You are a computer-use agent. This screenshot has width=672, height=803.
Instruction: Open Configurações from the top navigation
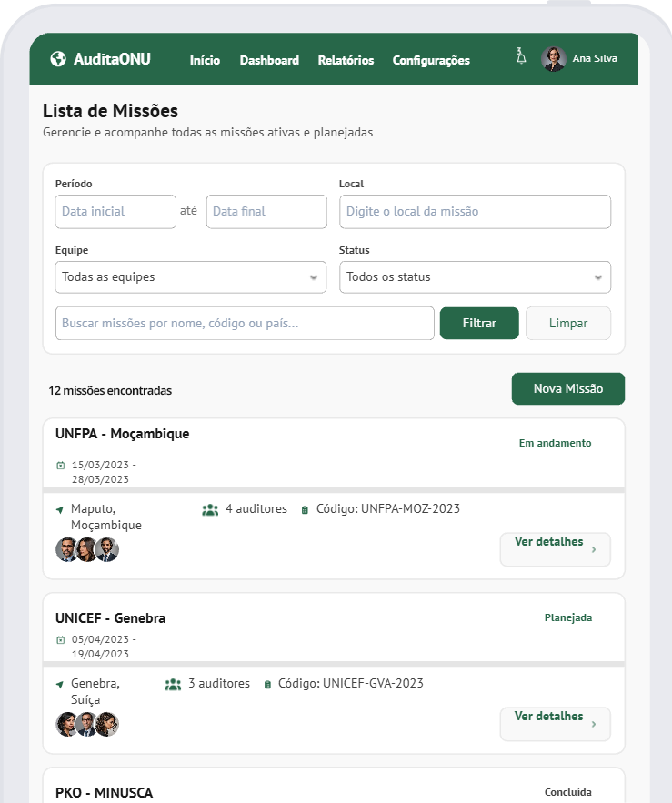(431, 61)
